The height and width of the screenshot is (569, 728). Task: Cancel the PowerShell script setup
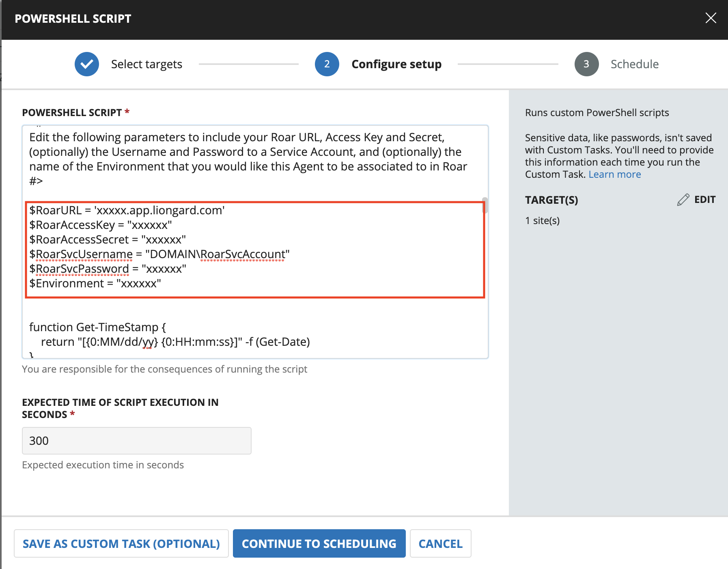[x=440, y=543]
